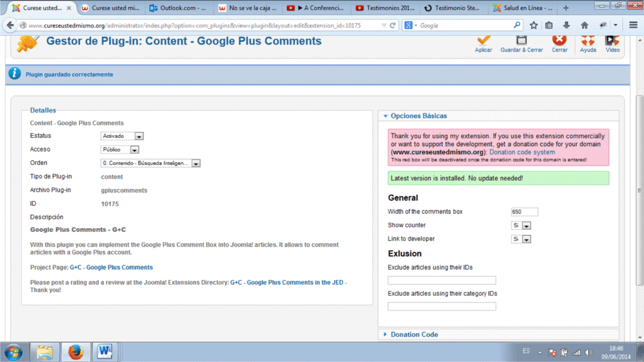Open the toolbar addon dropdown arrow
644x362 pixels.
pyautogui.click(x=615, y=26)
